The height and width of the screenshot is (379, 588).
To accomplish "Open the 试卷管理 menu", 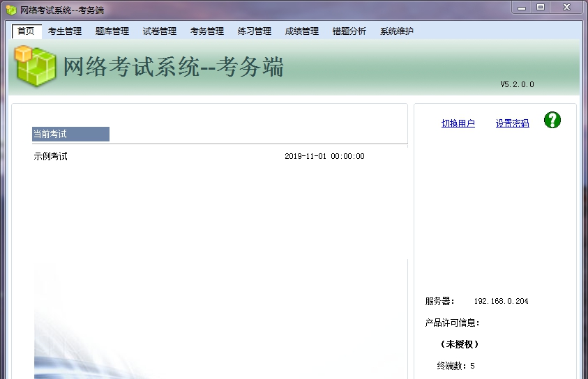I will [x=160, y=31].
